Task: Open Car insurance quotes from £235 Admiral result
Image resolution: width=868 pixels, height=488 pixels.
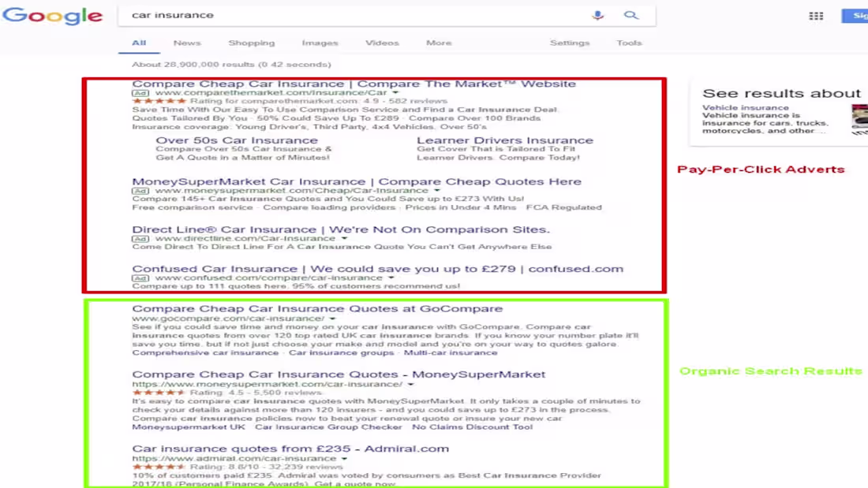Action: [290, 449]
